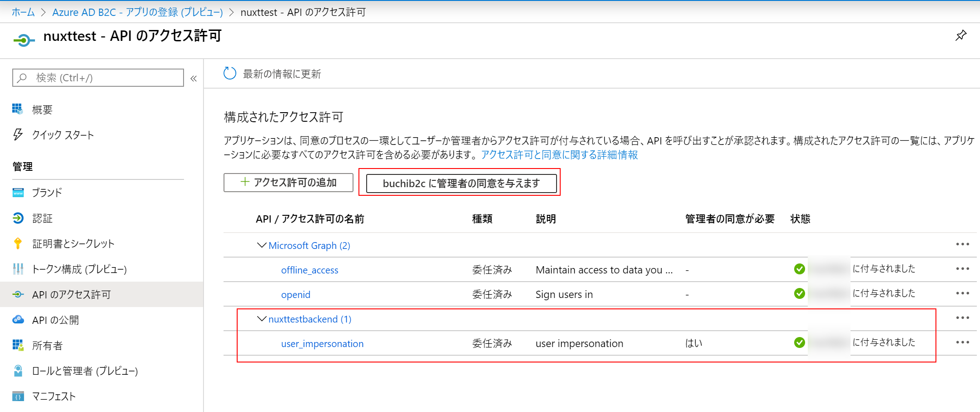
Task: Click the API のアクセス許可 sidebar icon
Action: pyautogui.click(x=18, y=294)
